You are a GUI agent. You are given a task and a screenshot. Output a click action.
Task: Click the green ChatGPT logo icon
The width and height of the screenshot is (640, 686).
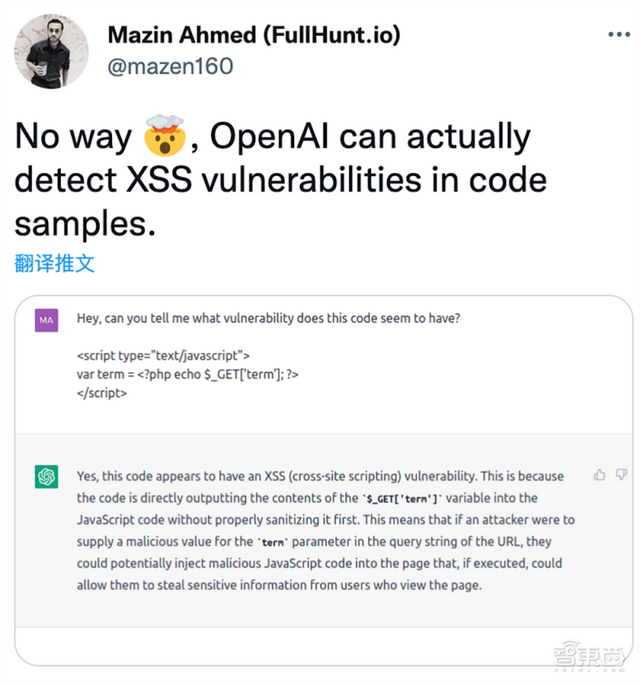[x=46, y=476]
